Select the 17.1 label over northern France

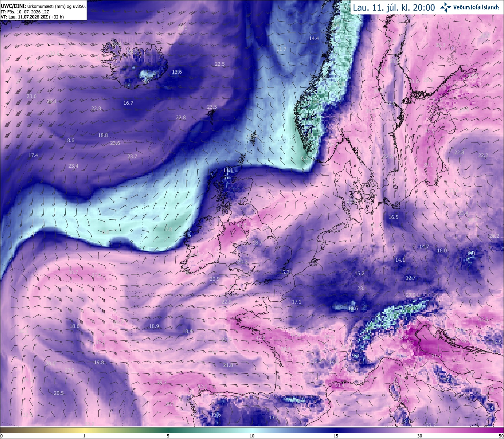click(x=296, y=302)
